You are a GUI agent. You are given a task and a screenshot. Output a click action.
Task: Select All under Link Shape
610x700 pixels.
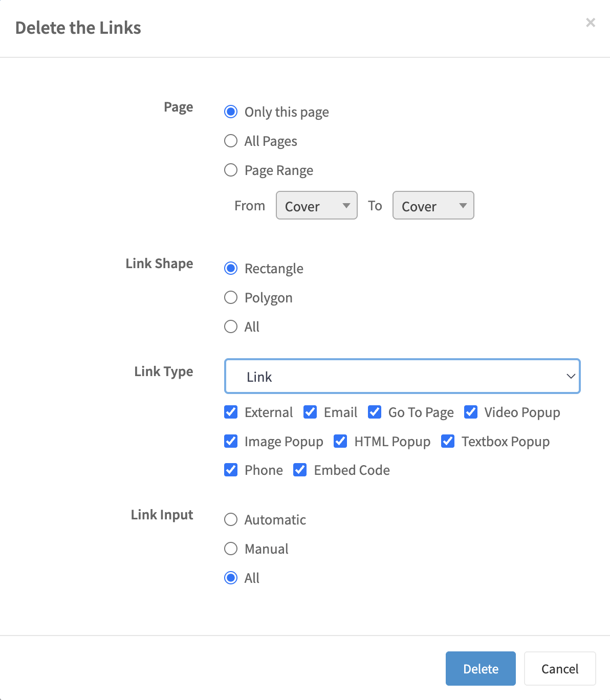(231, 326)
